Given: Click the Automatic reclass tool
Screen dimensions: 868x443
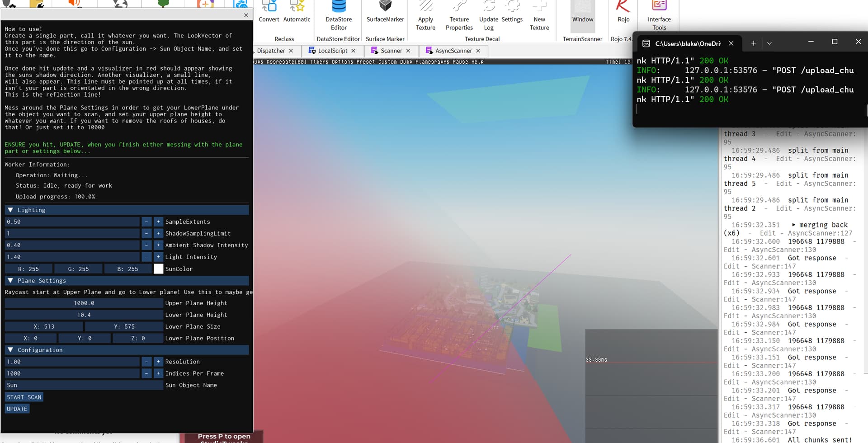Looking at the screenshot, I should click(297, 12).
